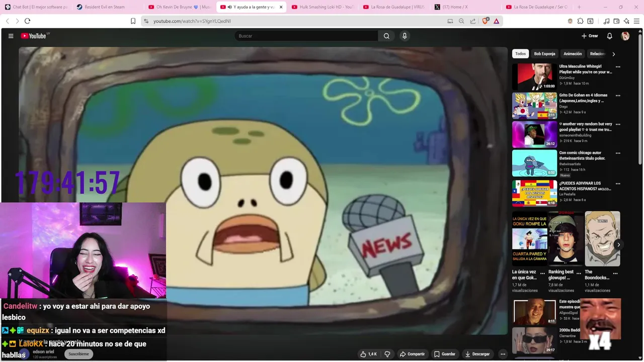The height and width of the screenshot is (362, 644).
Task: Click the zoom magnifier in the address bar
Action: coord(461,21)
